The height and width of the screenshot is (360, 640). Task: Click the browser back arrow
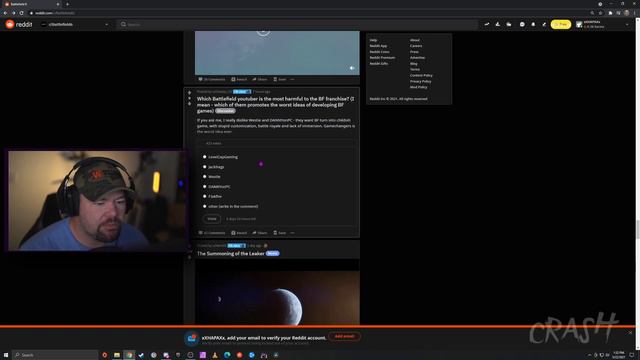pyautogui.click(x=5, y=13)
